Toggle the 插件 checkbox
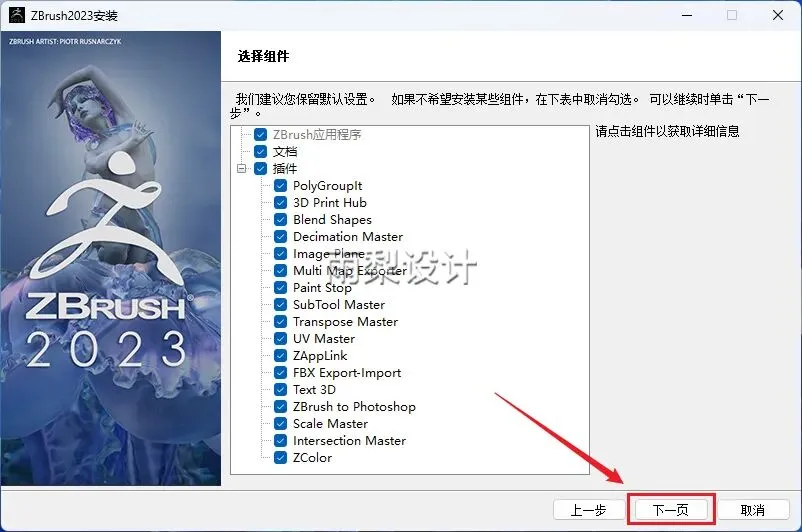This screenshot has height=532, width=802. [260, 168]
